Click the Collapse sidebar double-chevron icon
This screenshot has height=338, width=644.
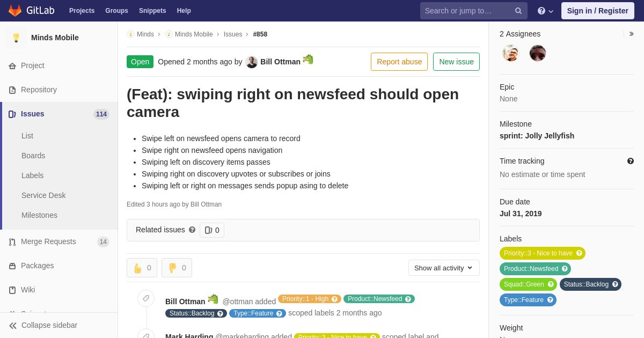coord(13,326)
